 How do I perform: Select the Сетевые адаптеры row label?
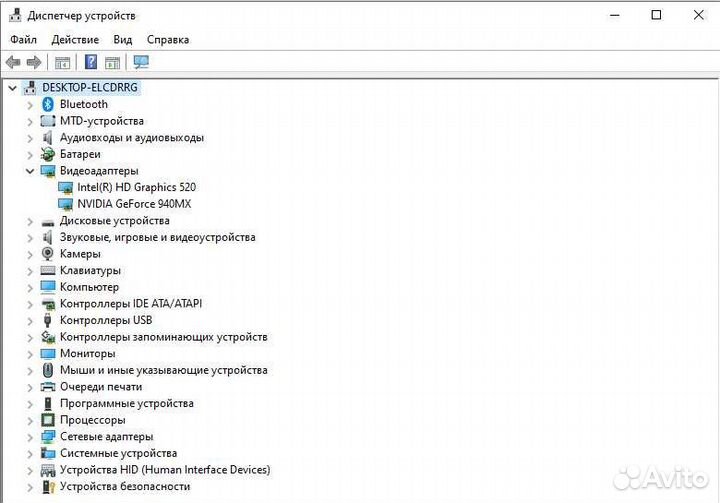107,437
